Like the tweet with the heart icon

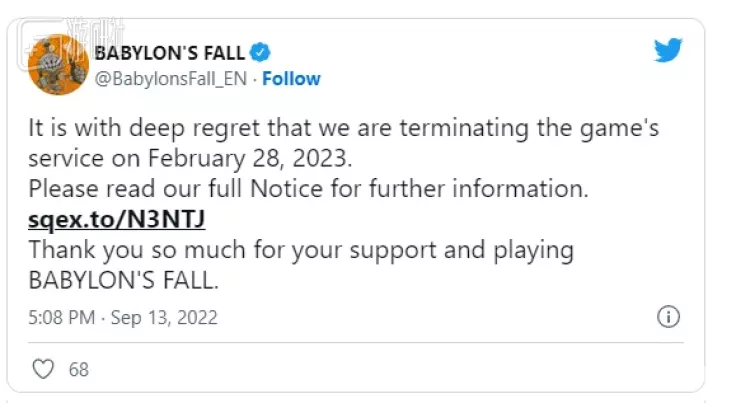(43, 369)
